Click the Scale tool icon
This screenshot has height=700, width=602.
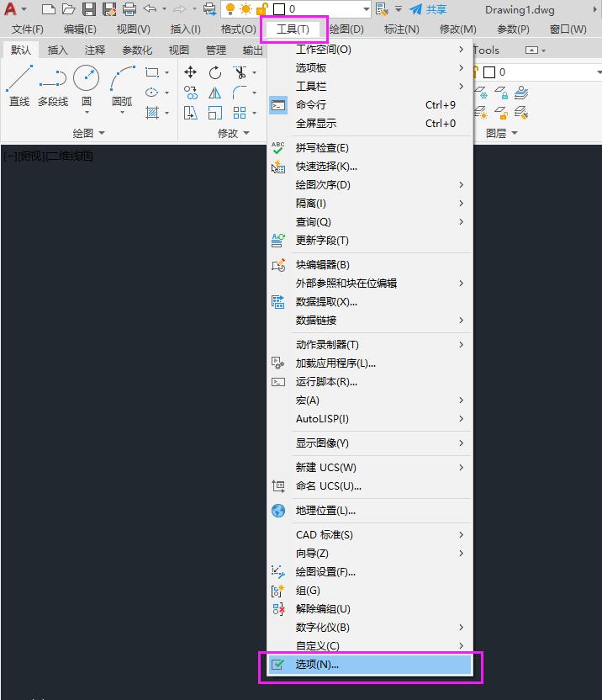[215, 113]
